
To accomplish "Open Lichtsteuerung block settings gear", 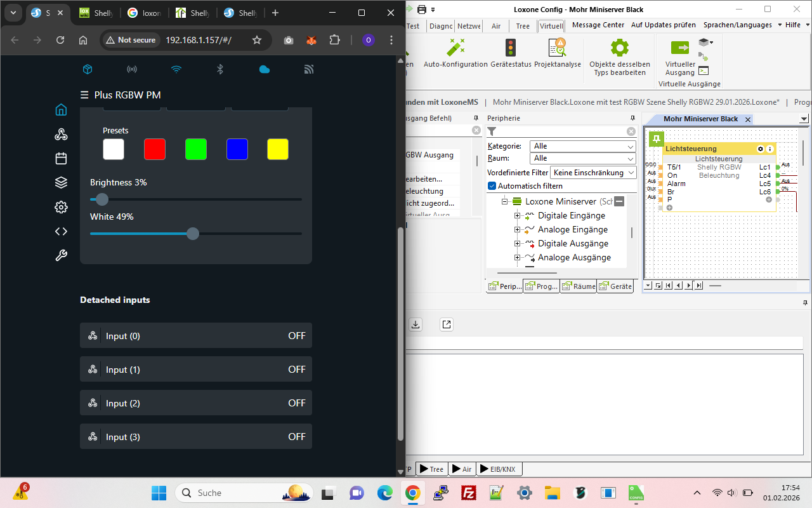I will tap(761, 149).
